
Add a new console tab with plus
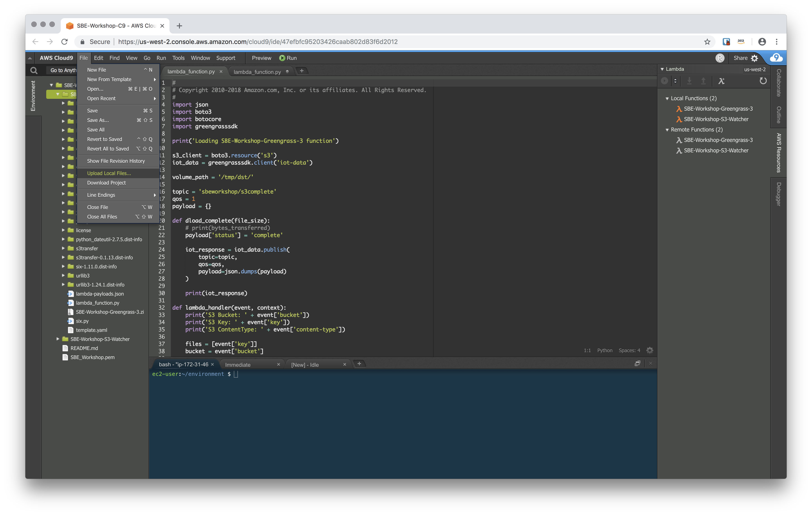359,364
